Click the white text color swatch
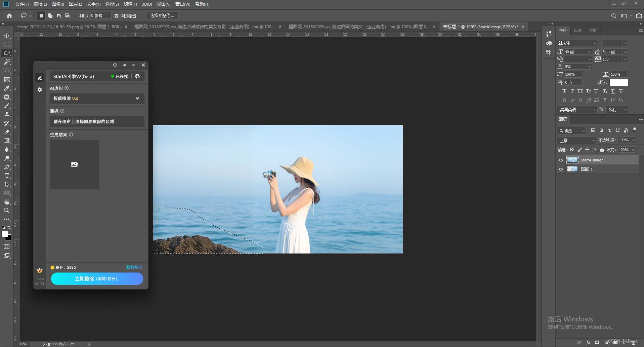The image size is (644, 347). (x=619, y=82)
